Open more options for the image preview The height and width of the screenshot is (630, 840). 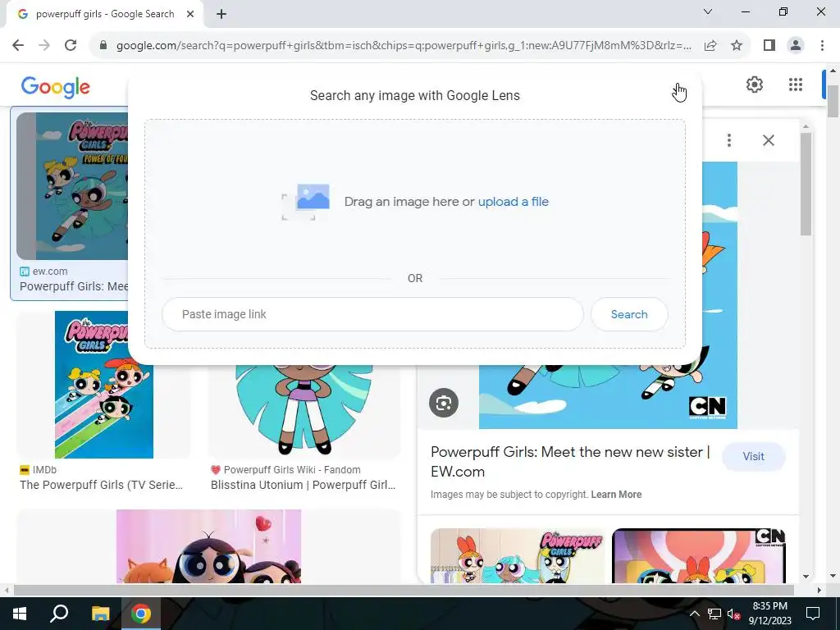tap(728, 140)
